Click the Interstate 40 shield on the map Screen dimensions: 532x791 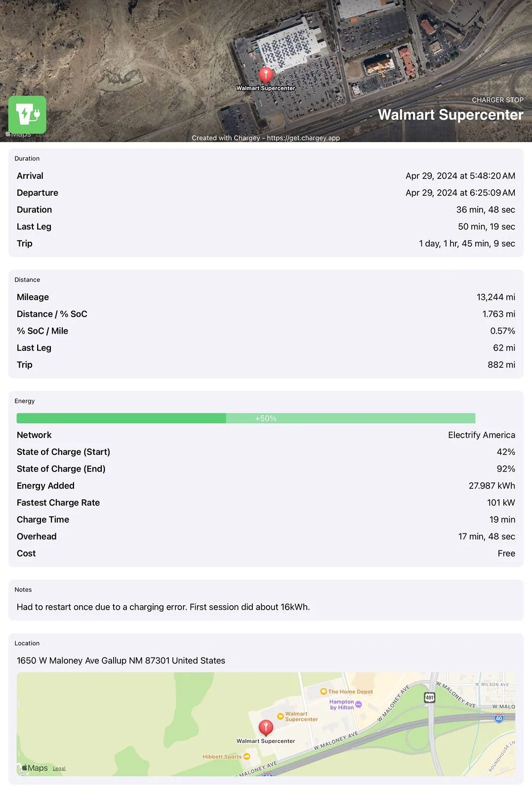(499, 718)
